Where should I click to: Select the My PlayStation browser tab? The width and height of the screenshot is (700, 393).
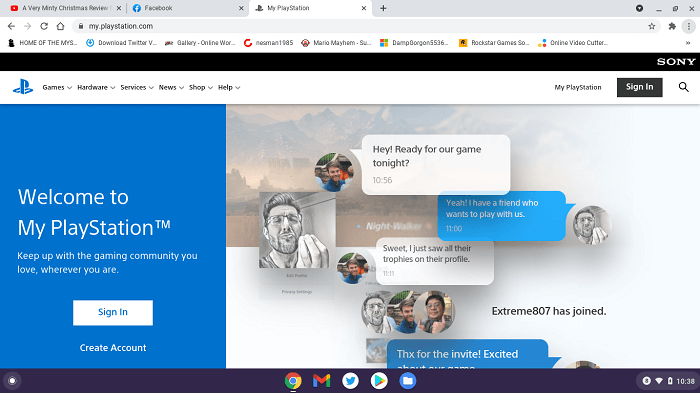311,8
